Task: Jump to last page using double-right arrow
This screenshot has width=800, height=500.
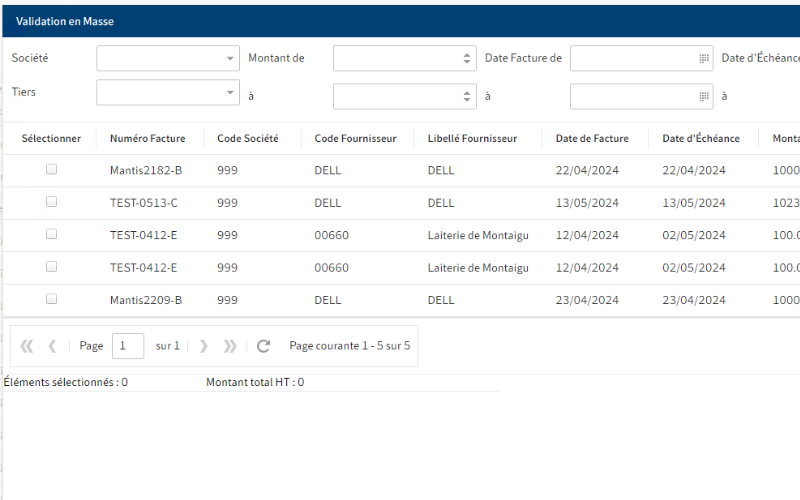Action: (230, 346)
